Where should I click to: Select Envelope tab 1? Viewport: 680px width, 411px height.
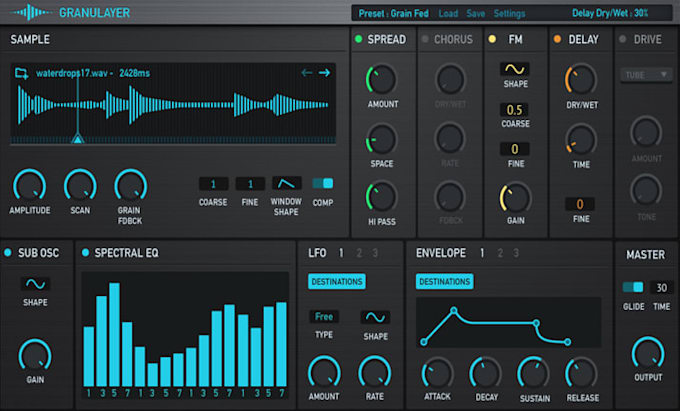[x=482, y=253]
